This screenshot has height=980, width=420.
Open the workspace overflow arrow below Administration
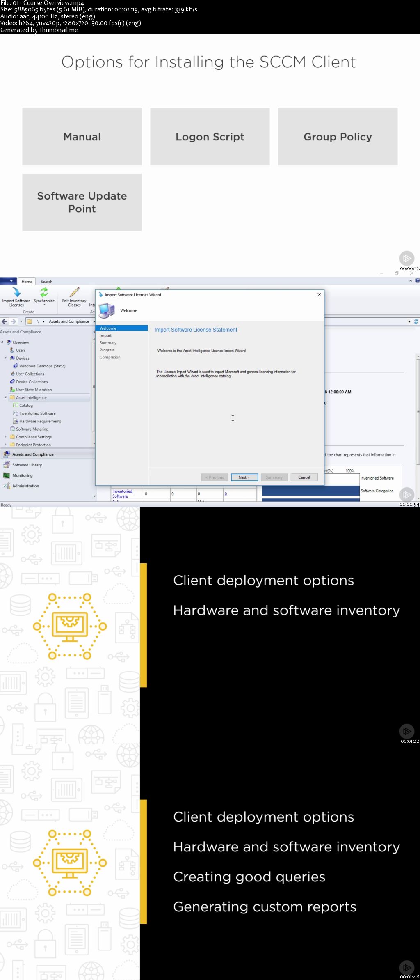pos(94,496)
